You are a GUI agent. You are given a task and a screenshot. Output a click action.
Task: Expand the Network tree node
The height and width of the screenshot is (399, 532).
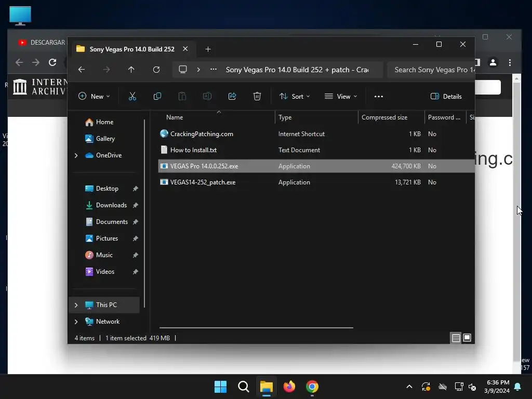(76, 322)
